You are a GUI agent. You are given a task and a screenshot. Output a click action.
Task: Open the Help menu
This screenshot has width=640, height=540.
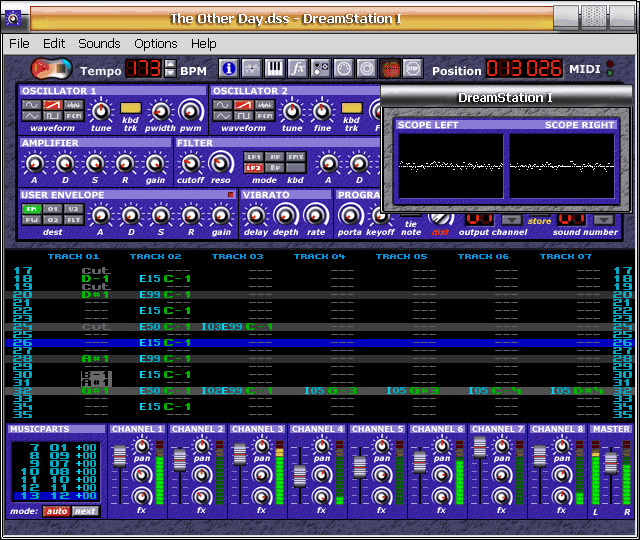pos(204,43)
